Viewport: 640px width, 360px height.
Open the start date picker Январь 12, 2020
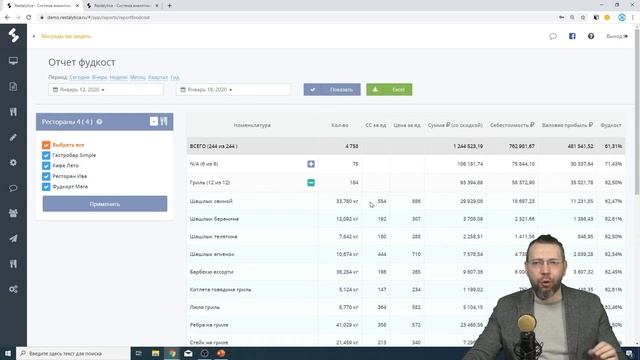pos(106,89)
